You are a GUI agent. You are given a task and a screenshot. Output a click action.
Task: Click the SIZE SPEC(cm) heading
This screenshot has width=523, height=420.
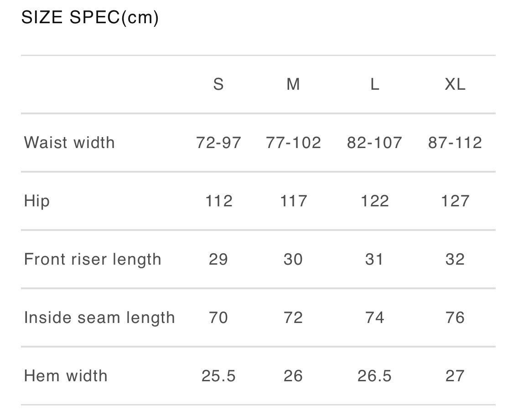(90, 18)
